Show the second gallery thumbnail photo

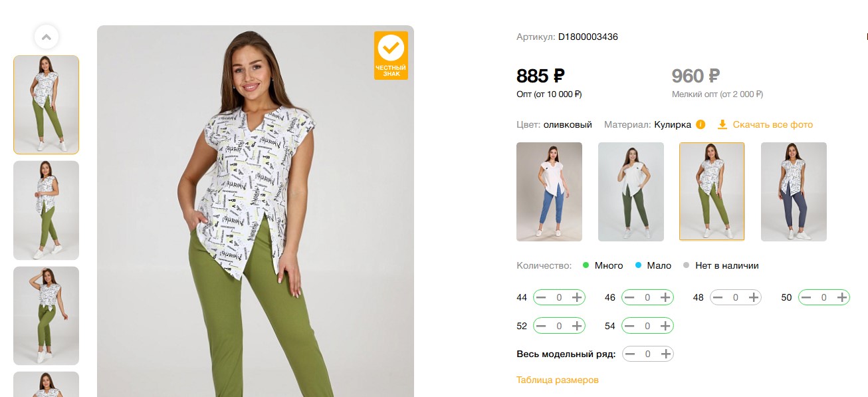pyautogui.click(x=46, y=210)
